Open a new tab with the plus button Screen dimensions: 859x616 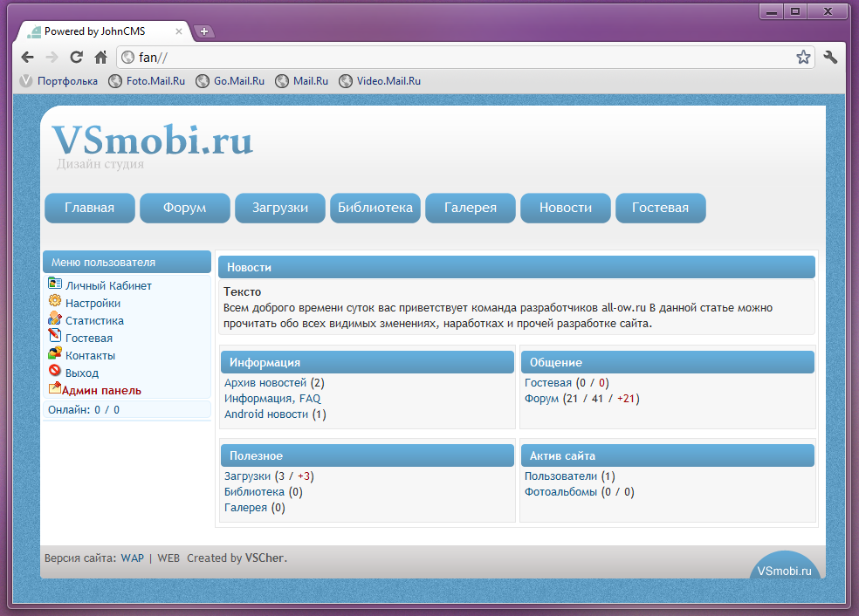click(203, 31)
